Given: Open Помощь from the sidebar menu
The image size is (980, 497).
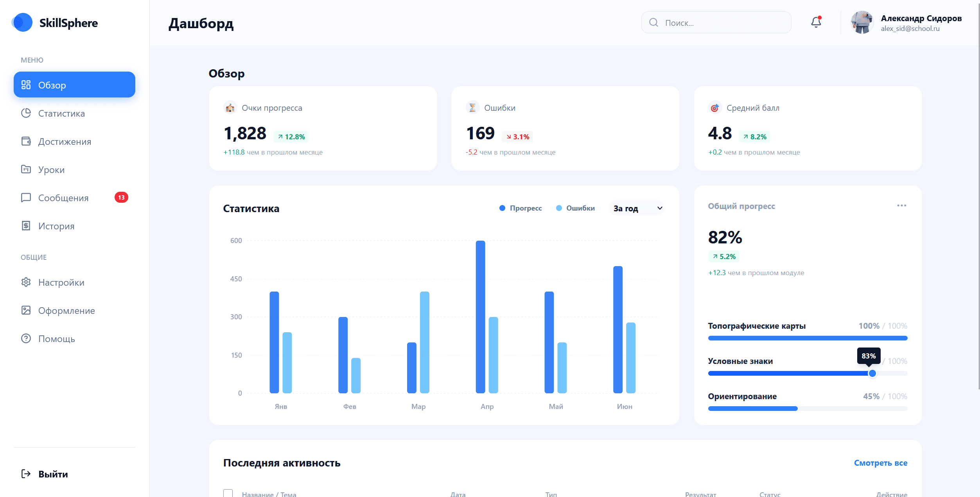Looking at the screenshot, I should pos(26,339).
